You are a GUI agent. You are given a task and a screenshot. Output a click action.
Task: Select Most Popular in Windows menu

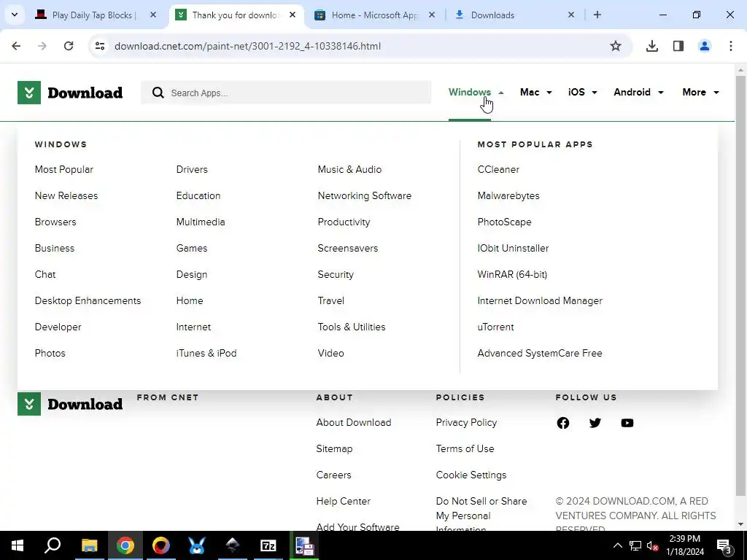64,169
